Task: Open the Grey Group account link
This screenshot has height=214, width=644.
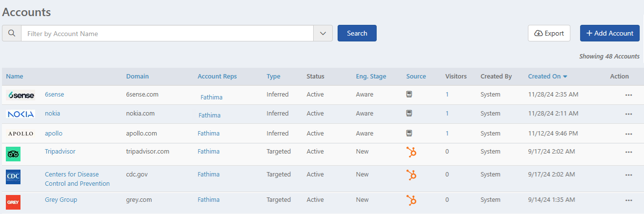Action: [x=61, y=200]
